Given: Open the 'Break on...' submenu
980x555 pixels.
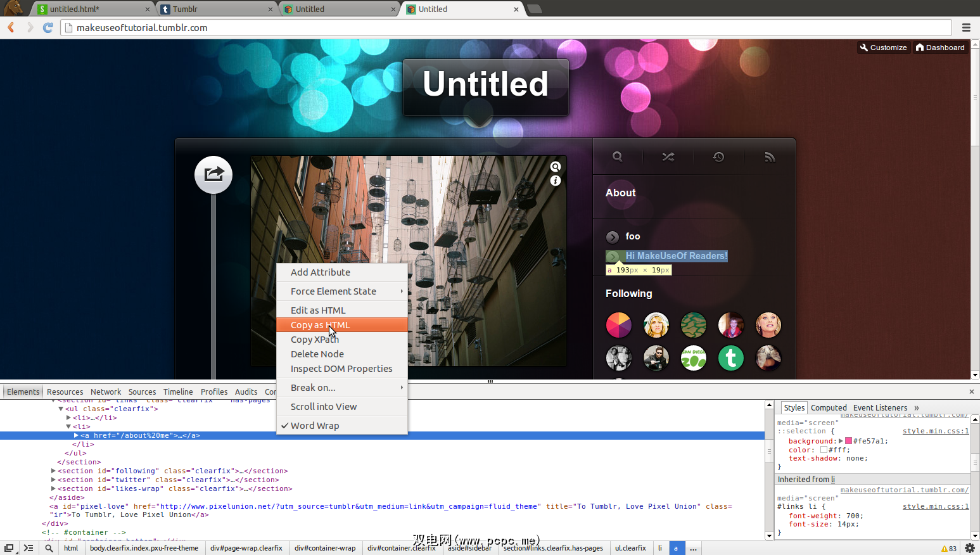Looking at the screenshot, I should click(x=342, y=388).
